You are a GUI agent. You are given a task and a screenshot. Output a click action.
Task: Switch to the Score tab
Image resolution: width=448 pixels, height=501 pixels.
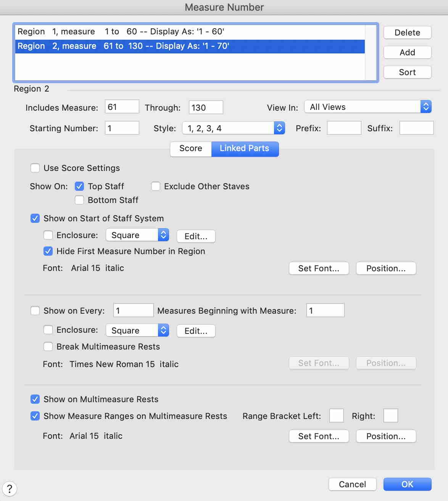[191, 148]
